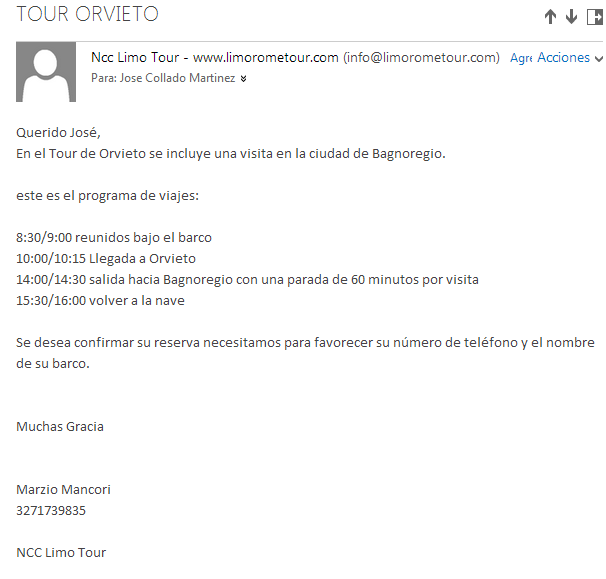Screen dimensions: 606x579
Task: Click info@limorometour.com email address
Action: coord(421,58)
